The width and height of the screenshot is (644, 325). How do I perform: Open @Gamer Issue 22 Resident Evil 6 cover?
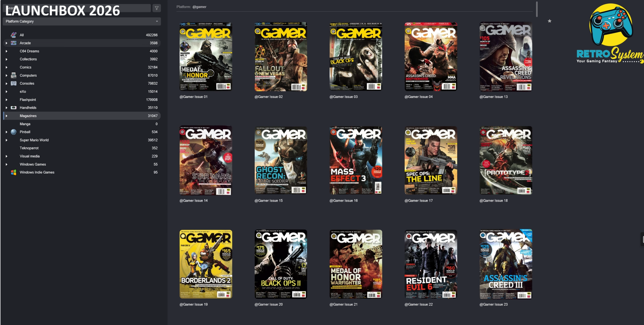(431, 264)
